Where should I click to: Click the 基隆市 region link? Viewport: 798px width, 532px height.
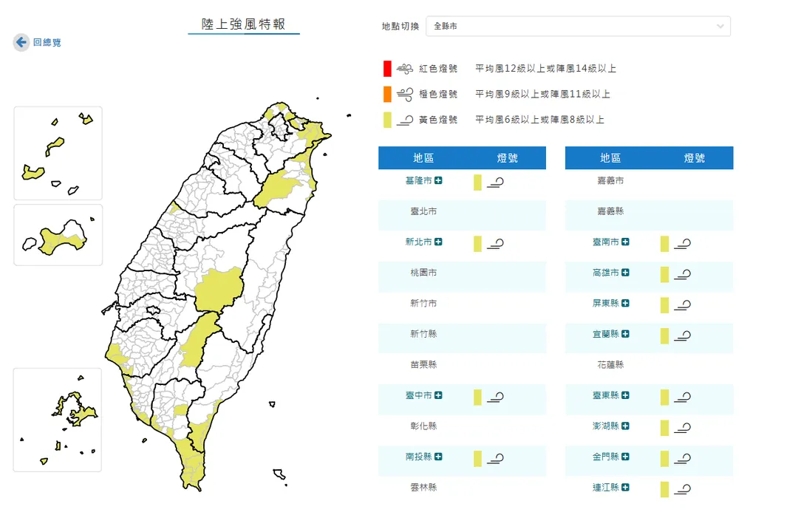(418, 181)
